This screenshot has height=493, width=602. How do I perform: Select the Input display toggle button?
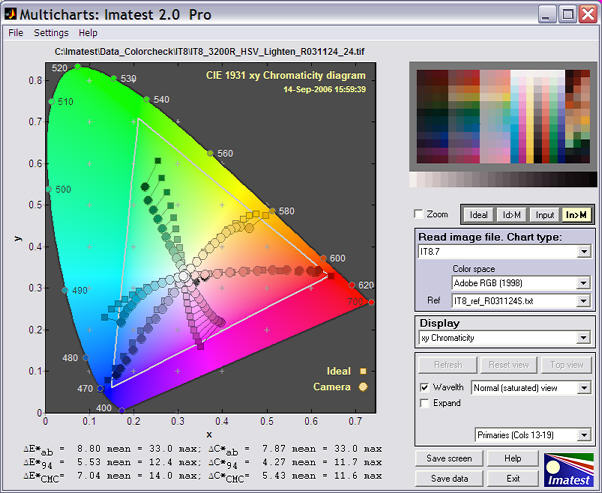point(544,215)
